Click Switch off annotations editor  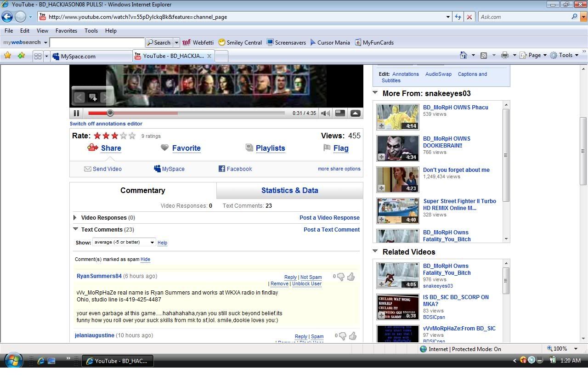click(x=106, y=124)
